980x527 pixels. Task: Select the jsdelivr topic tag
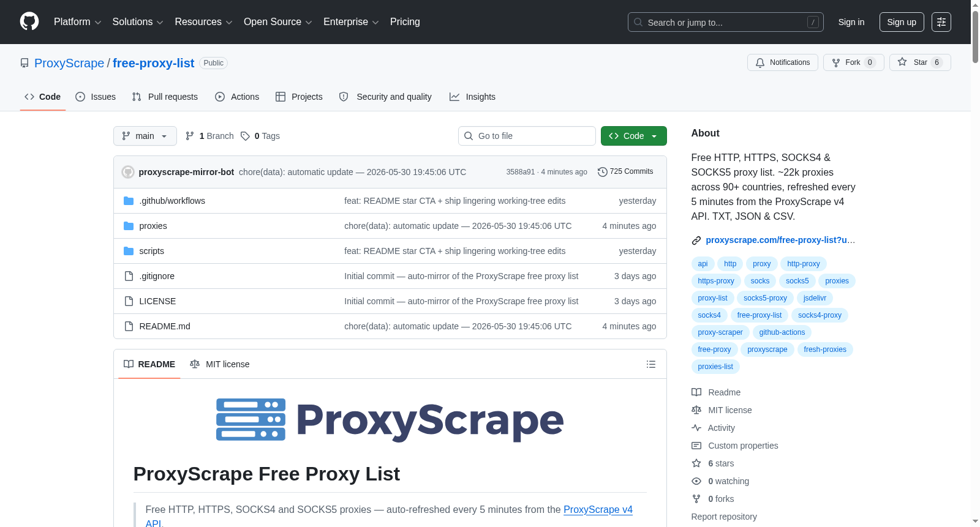815,298
